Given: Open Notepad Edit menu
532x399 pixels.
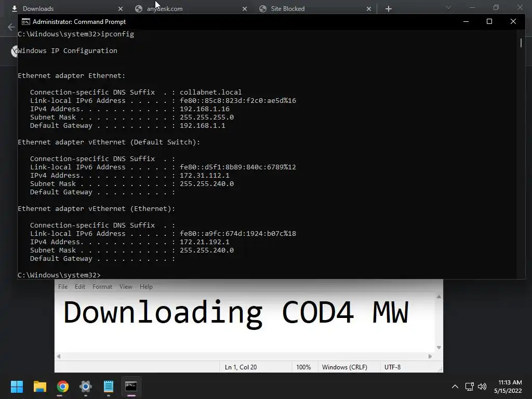Looking at the screenshot, I should pyautogui.click(x=79, y=287).
